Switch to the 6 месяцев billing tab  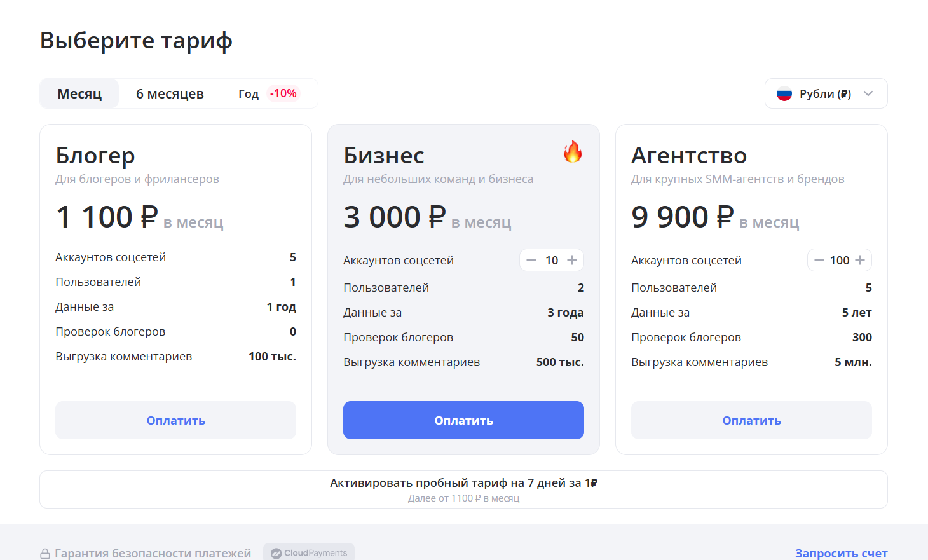click(x=170, y=93)
